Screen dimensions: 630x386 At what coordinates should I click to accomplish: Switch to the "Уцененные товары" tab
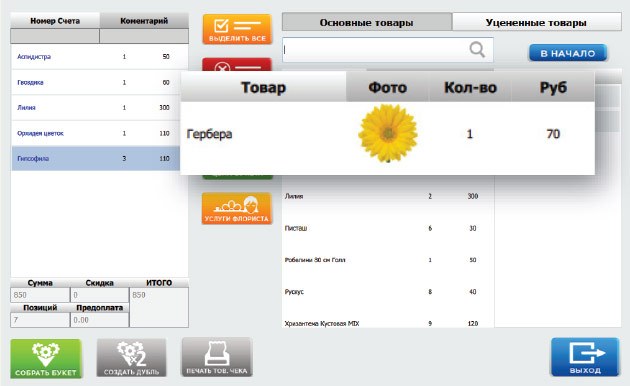pyautogui.click(x=536, y=22)
